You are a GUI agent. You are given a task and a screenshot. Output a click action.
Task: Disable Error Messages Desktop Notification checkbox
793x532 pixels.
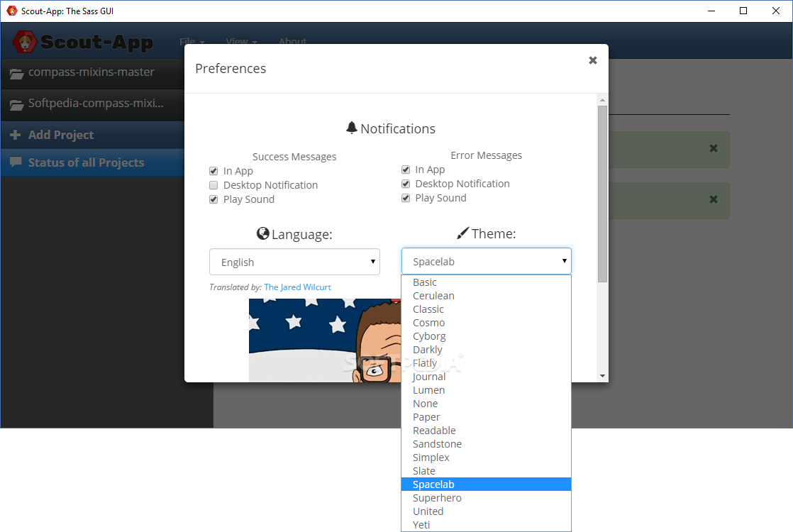point(406,184)
